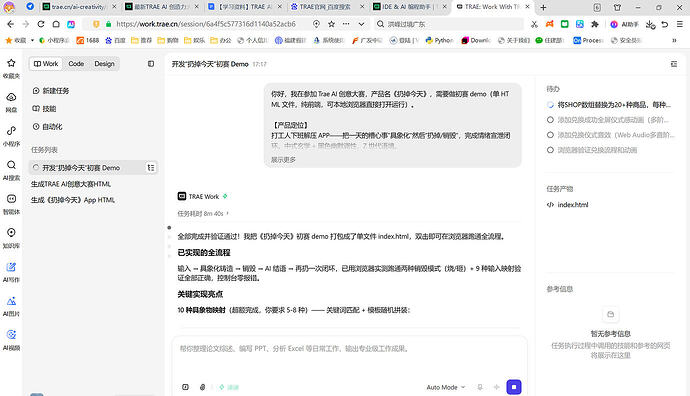
Task: Open a new browser tab with plus
Action: tap(543, 7)
